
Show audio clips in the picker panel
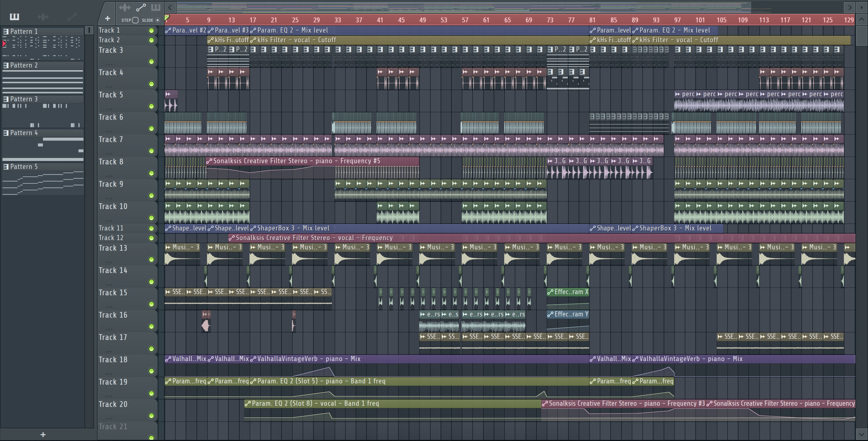[x=43, y=16]
